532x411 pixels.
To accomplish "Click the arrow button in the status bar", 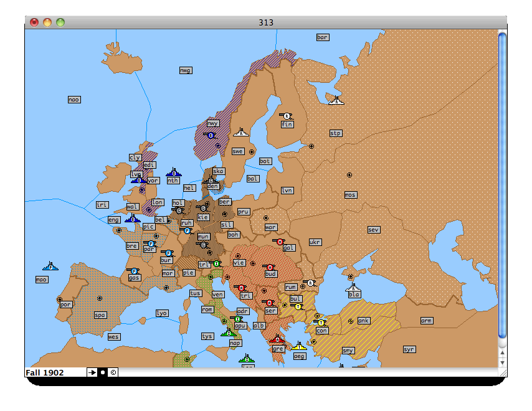I will tap(92, 372).
